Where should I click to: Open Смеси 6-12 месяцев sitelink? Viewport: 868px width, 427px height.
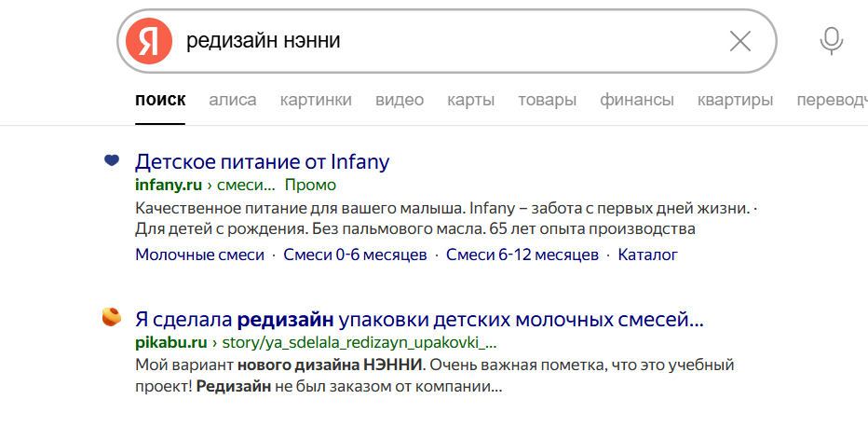522,255
